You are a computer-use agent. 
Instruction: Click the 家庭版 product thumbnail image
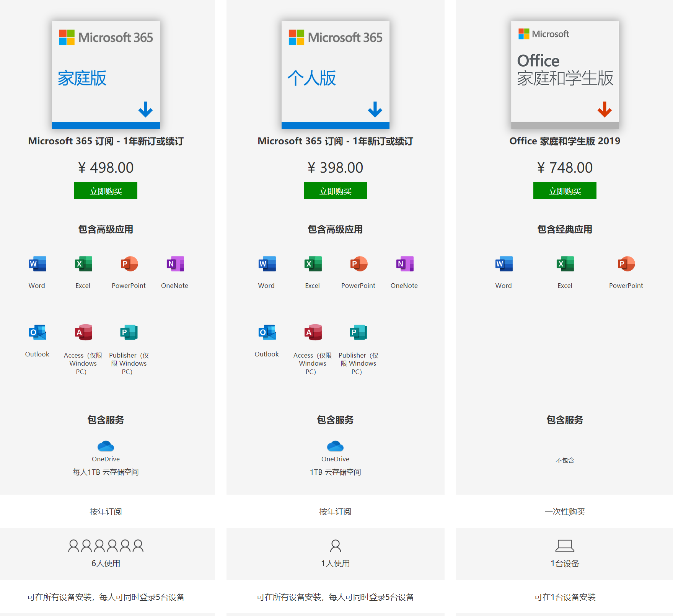pyautogui.click(x=106, y=74)
